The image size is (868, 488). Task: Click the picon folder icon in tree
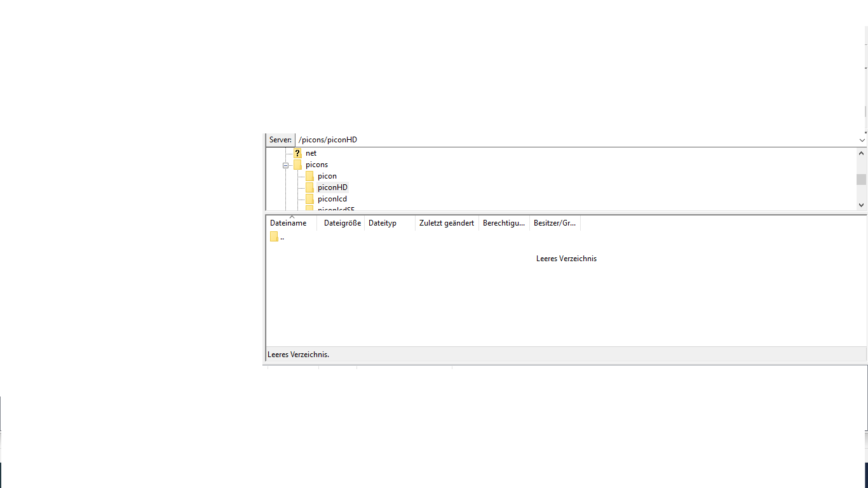click(x=309, y=176)
